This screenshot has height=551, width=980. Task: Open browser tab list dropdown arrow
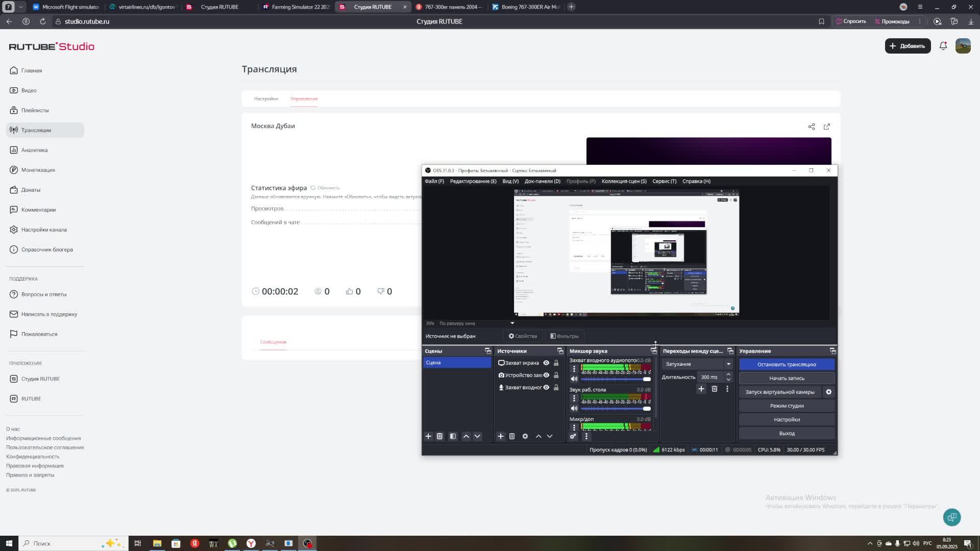[20, 7]
